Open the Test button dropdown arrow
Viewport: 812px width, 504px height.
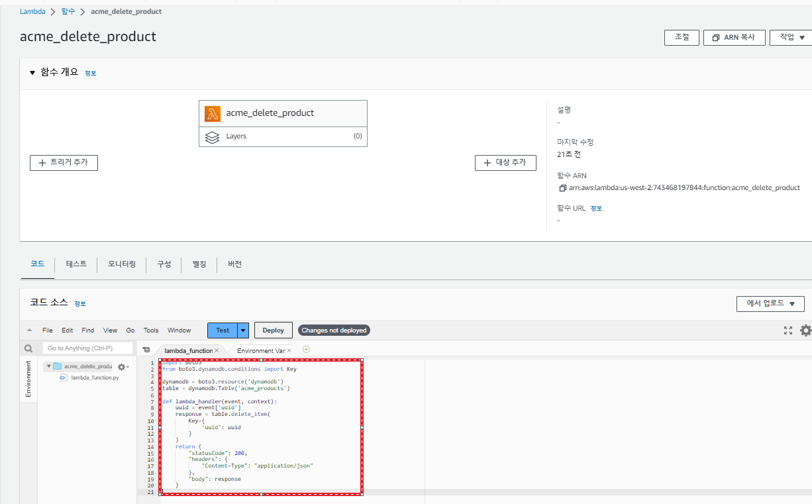point(243,330)
